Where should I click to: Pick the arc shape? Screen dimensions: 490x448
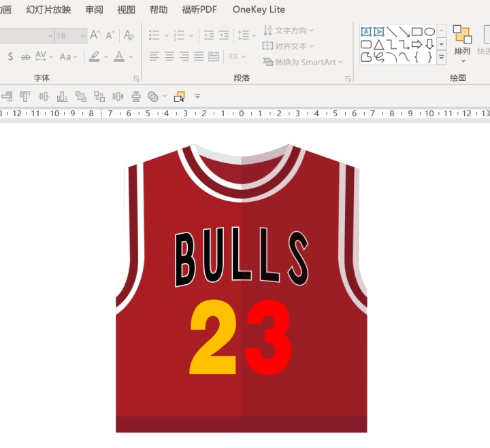coord(391,57)
